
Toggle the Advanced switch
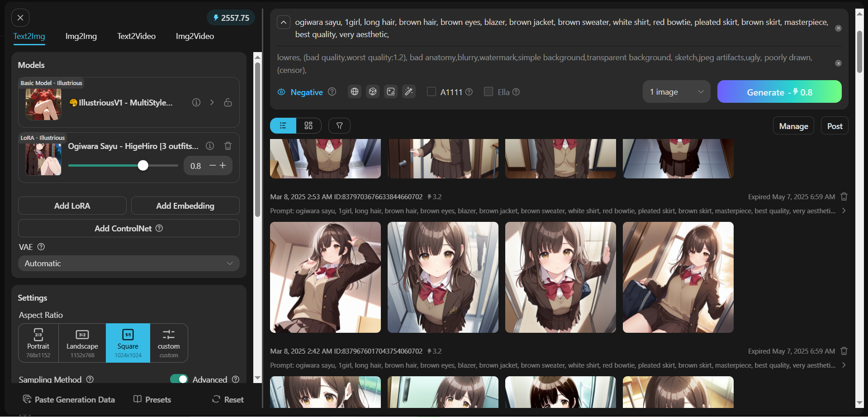(x=179, y=379)
